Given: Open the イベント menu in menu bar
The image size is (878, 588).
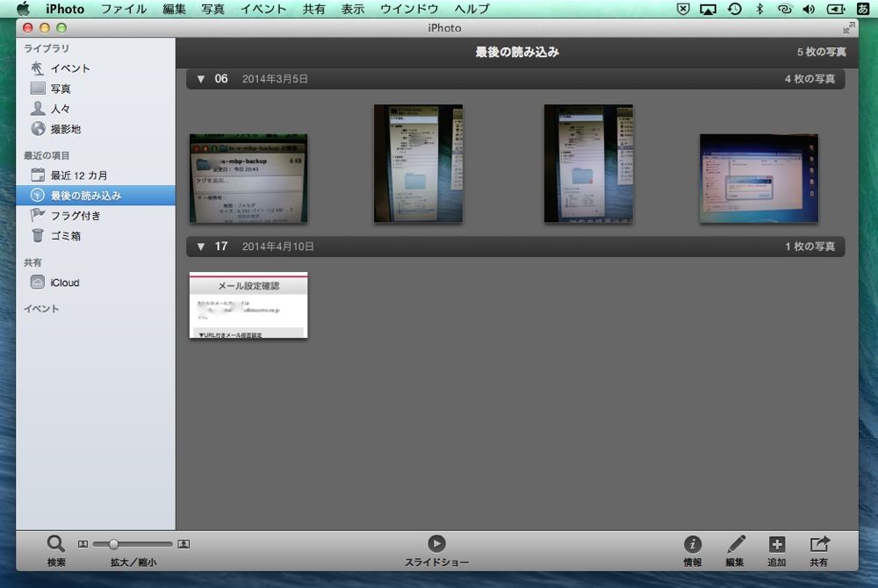Looking at the screenshot, I should pos(263,9).
